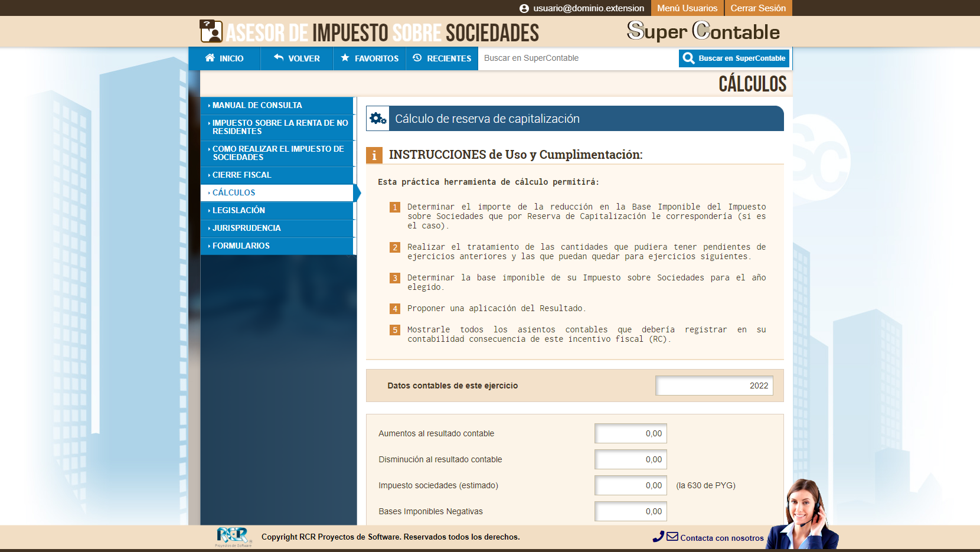Click the star icon for FAVORITOS
Screen dimensions: 980x552
pos(345,58)
